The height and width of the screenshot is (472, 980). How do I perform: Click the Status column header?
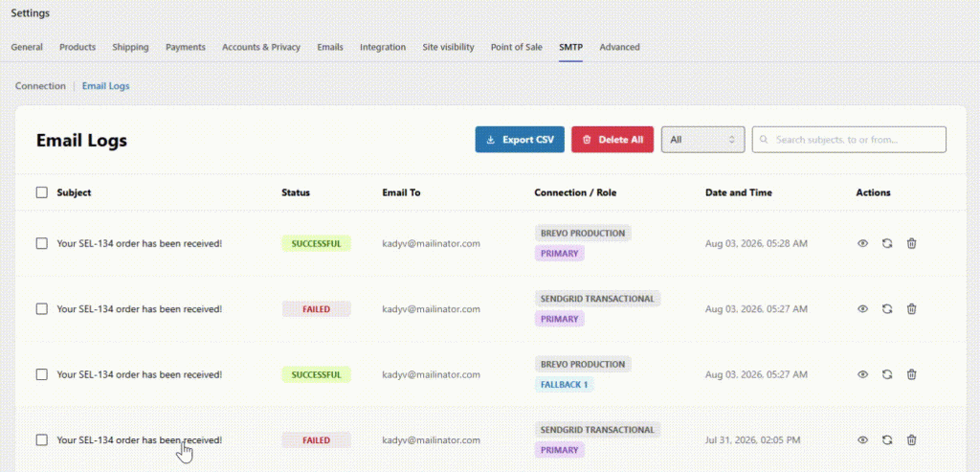click(x=296, y=192)
